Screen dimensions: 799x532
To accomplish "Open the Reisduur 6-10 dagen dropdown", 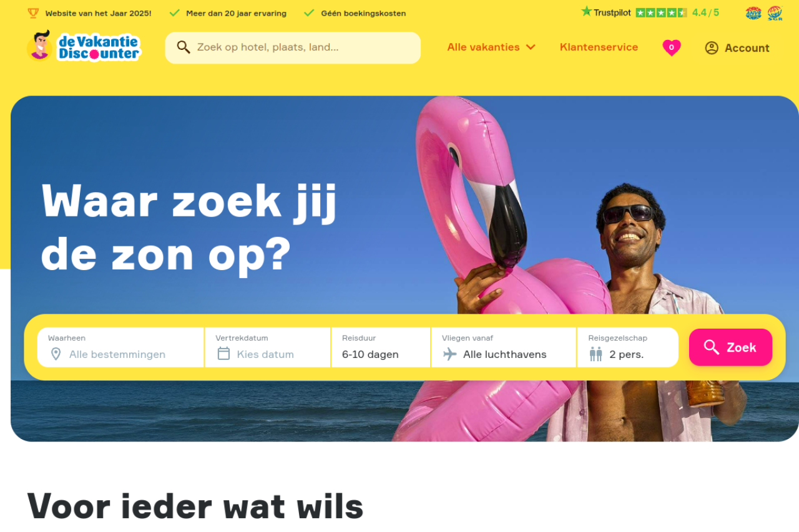I will (381, 347).
